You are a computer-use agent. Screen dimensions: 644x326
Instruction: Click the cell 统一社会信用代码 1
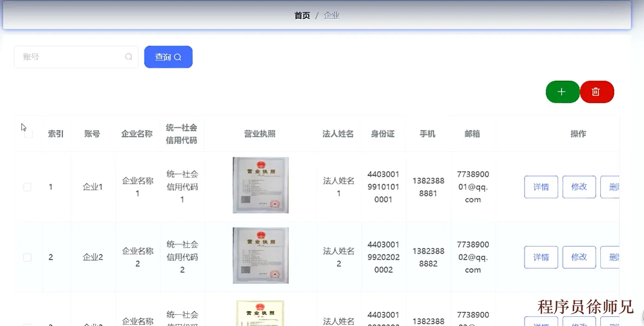click(x=182, y=187)
